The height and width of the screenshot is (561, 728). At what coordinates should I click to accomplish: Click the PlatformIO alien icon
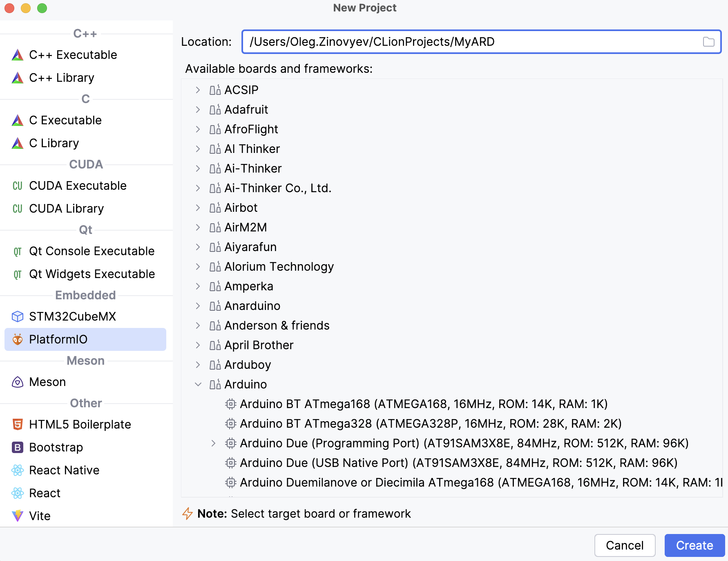[17, 339]
